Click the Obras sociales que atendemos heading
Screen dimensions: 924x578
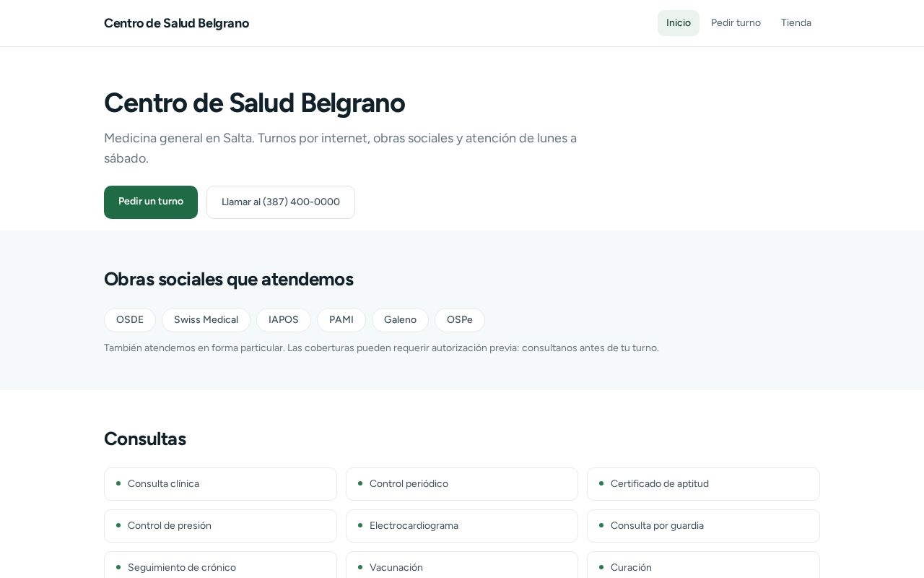[x=229, y=279]
